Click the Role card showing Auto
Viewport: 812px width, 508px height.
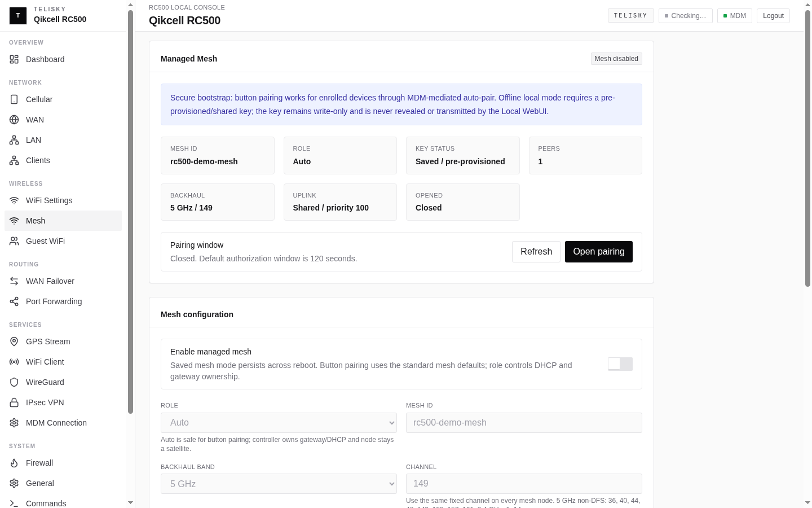pos(340,155)
